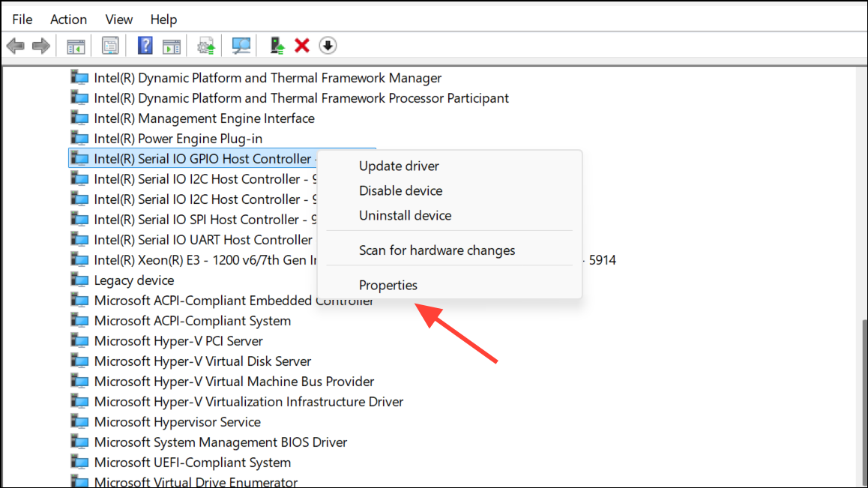Open the Action menu
This screenshot has height=488, width=868.
[69, 19]
